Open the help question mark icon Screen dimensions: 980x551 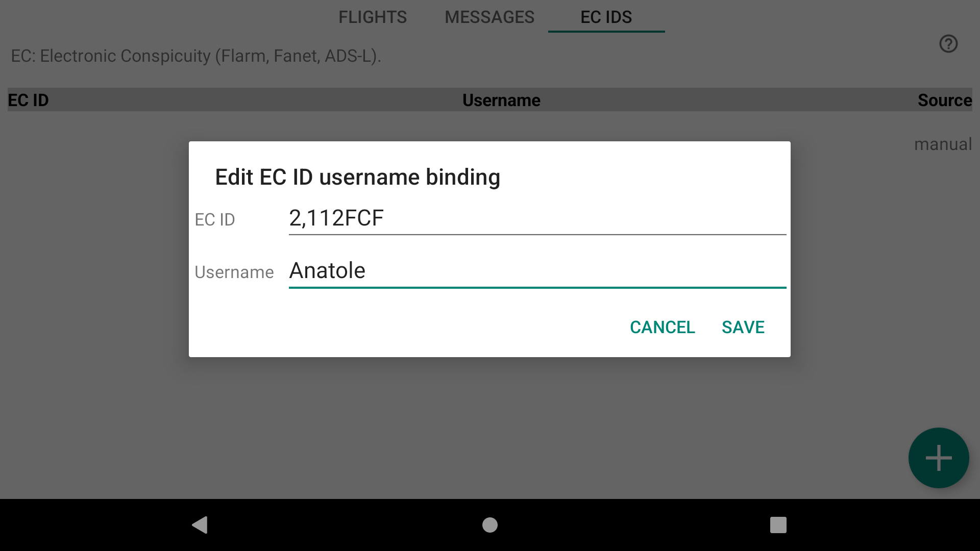pos(948,44)
